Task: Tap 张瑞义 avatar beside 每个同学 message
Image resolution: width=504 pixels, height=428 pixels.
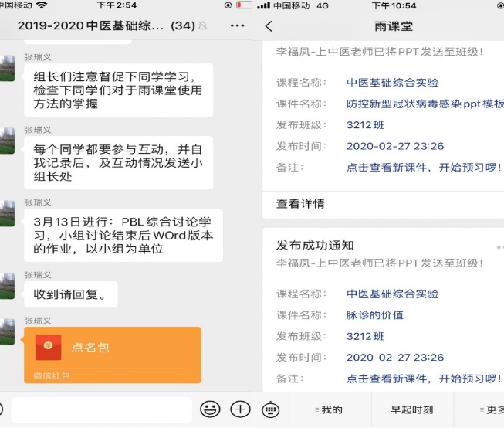Action: (7, 141)
